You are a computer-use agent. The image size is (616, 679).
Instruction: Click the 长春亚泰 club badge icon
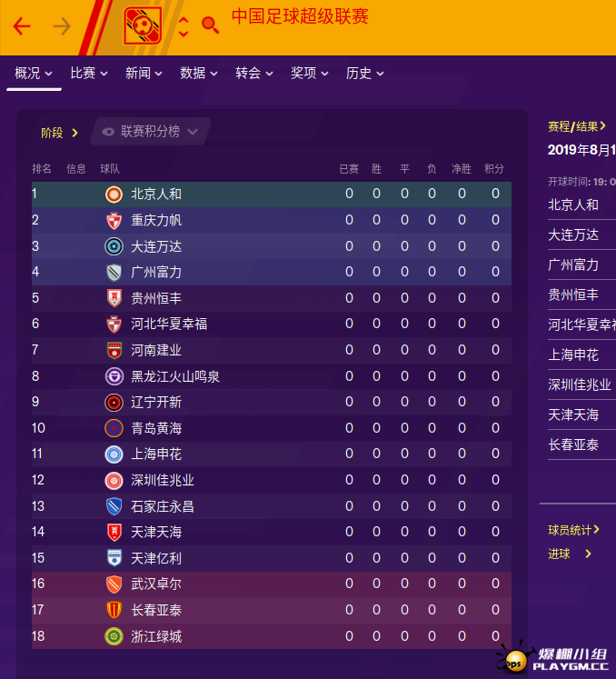tap(114, 610)
